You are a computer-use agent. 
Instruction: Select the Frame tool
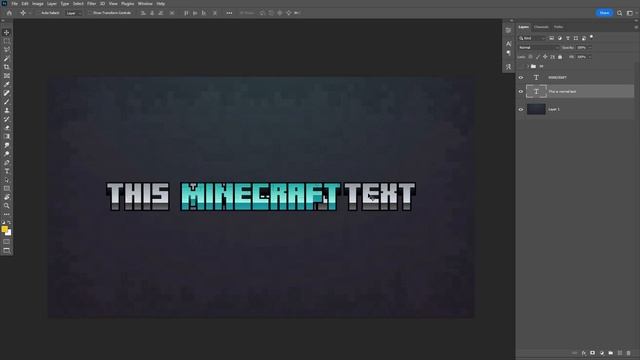pos(7,76)
